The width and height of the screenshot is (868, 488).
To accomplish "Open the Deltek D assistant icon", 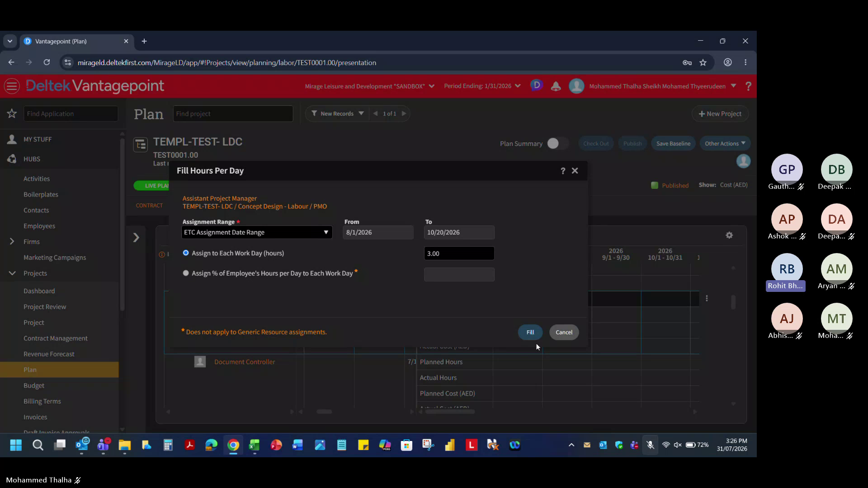I will point(537,85).
